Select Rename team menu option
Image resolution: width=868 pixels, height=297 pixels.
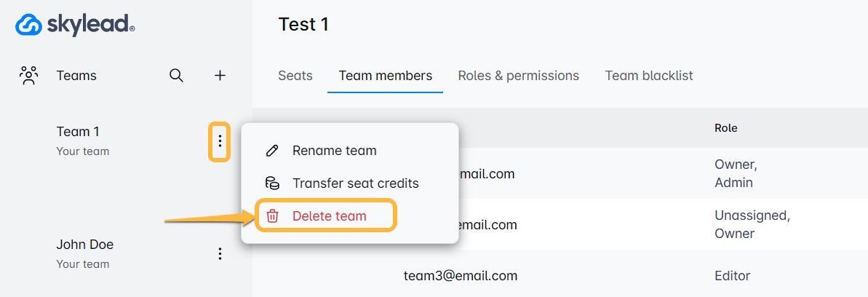334,151
